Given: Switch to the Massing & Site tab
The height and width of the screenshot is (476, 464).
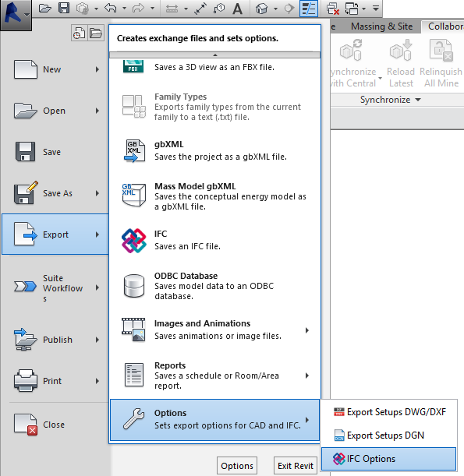Looking at the screenshot, I should click(381, 26).
